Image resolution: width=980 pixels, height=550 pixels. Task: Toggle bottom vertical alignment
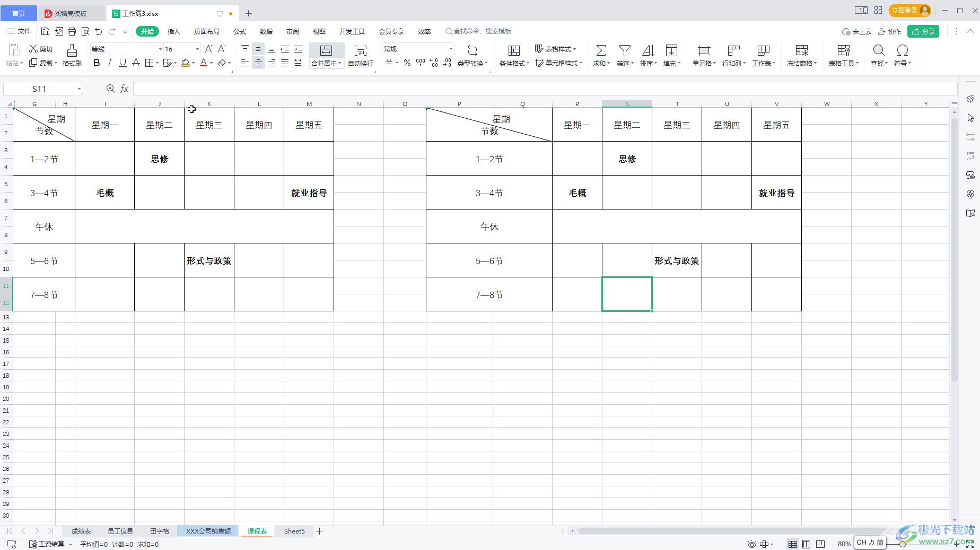click(272, 49)
